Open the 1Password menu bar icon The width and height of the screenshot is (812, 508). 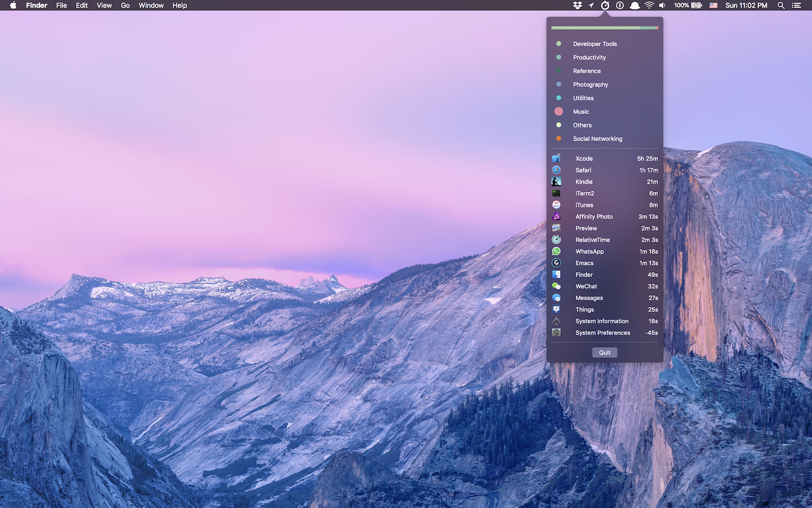point(620,5)
